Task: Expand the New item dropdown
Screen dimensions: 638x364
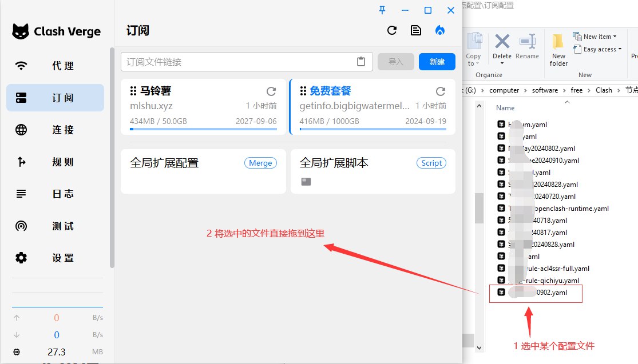Action: point(596,37)
